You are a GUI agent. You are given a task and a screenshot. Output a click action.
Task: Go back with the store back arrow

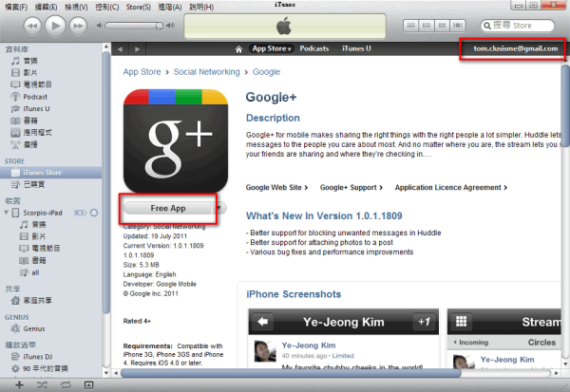point(121,49)
